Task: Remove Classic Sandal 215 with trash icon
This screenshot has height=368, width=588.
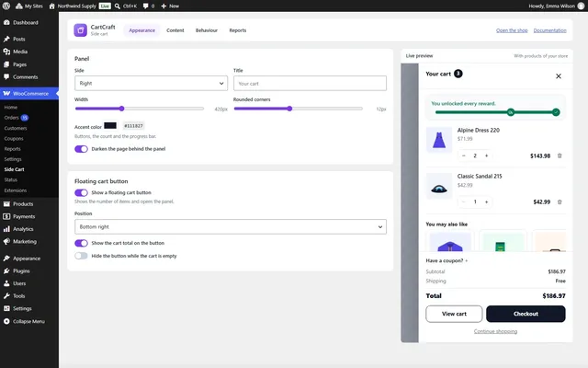Action: 560,202
